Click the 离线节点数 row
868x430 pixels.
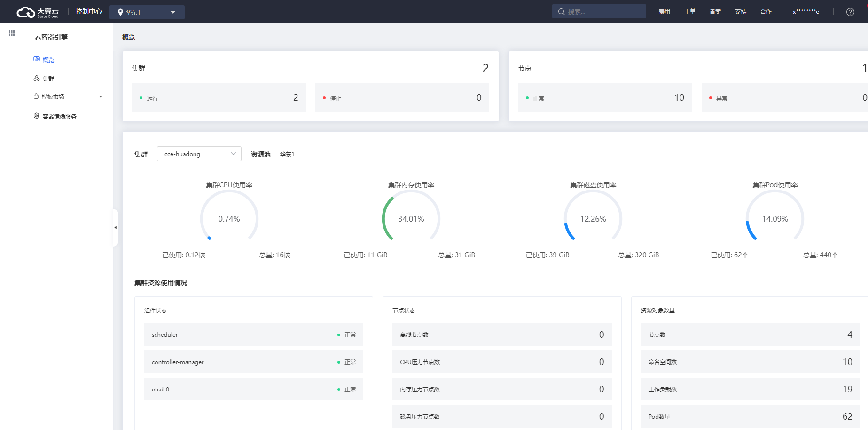click(502, 334)
